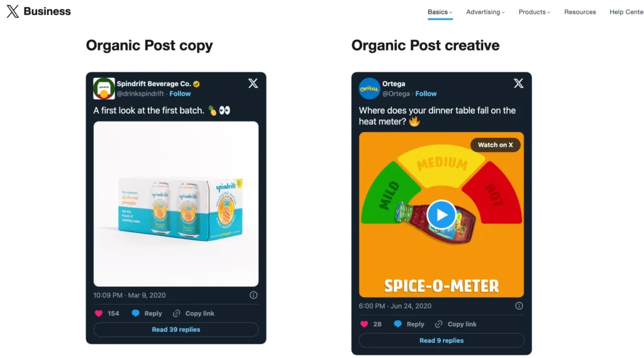Viewport: 644px width, 358px height.
Task: Open the Help Center menu item
Action: [626, 12]
